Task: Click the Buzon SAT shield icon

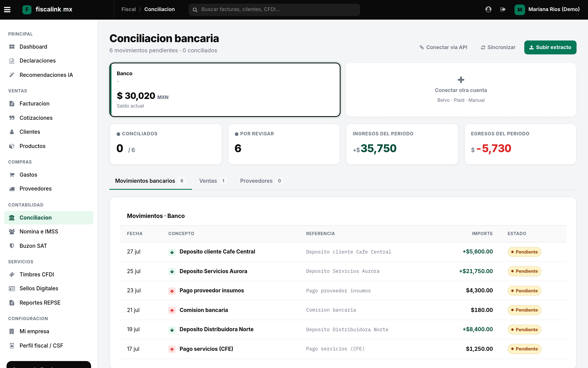Action: click(x=12, y=246)
